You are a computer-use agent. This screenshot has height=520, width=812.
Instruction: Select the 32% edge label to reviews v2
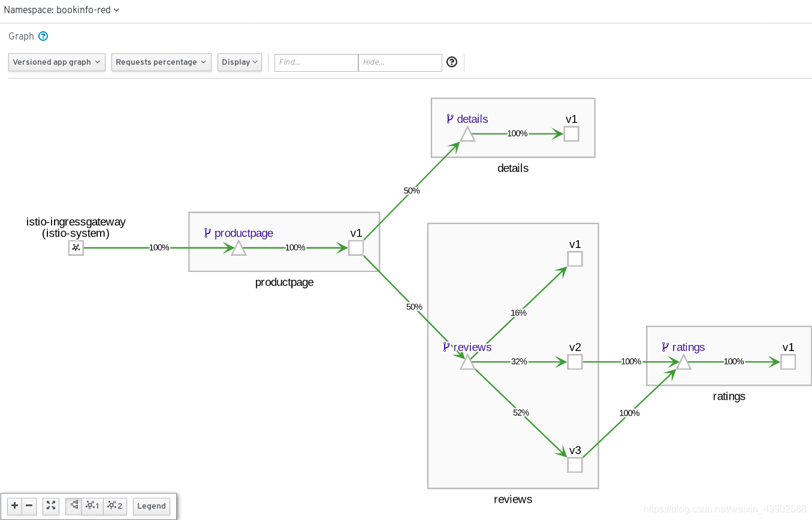tap(519, 362)
